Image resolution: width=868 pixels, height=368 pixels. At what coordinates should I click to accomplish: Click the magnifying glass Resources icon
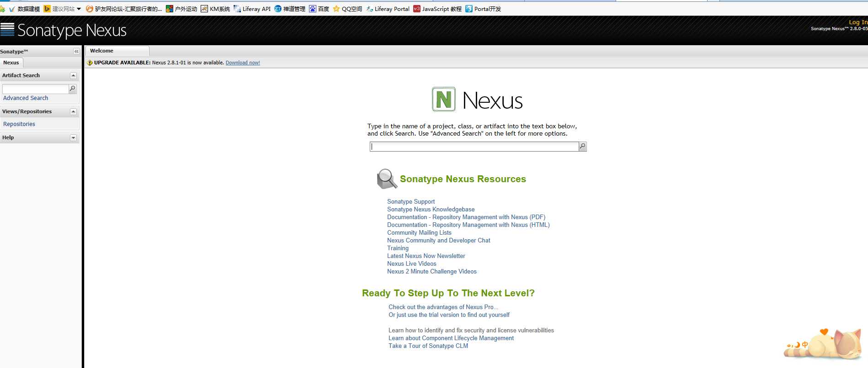coord(387,179)
